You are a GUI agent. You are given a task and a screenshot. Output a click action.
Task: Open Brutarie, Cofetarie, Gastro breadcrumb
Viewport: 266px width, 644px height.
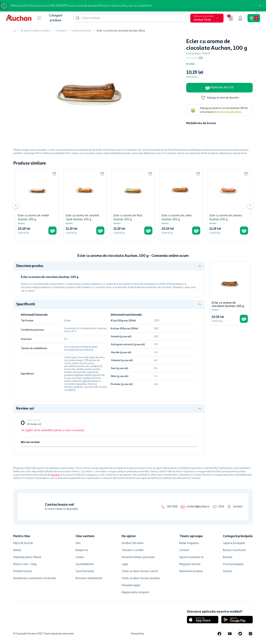coord(35,31)
